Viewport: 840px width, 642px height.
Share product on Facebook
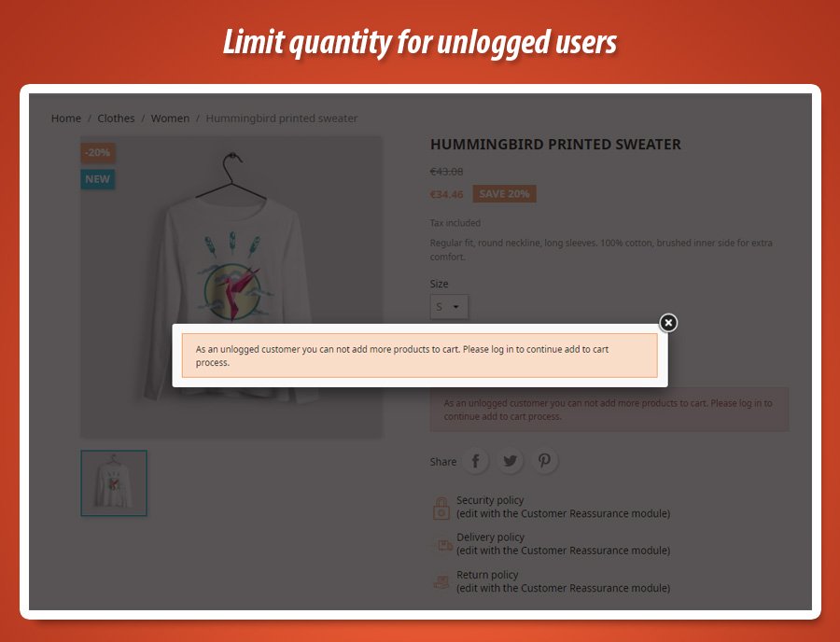pyautogui.click(x=475, y=461)
